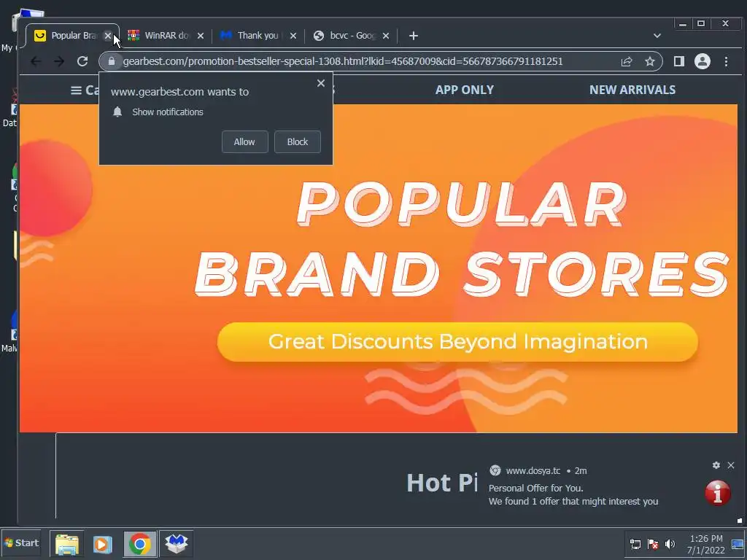The width and height of the screenshot is (747, 560).
Task: Go back to previous page
Action: (x=36, y=61)
